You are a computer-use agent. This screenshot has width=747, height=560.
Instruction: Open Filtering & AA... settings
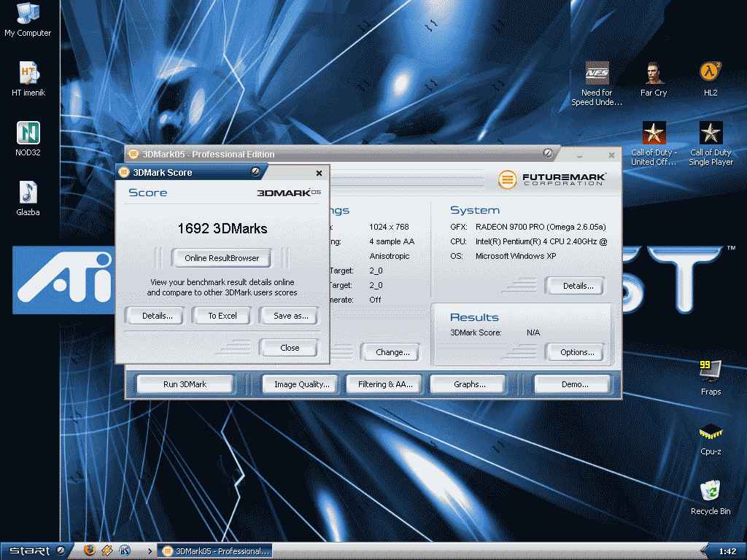385,384
